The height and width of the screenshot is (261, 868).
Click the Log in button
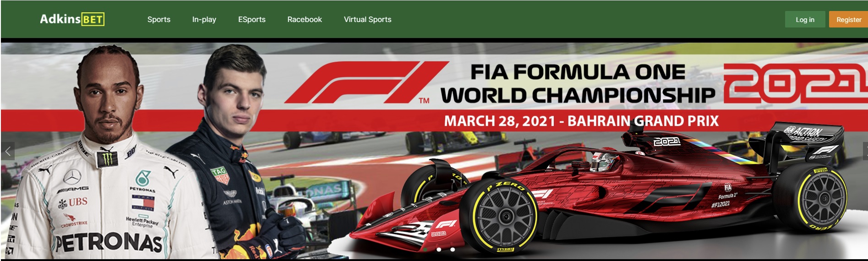point(805,19)
